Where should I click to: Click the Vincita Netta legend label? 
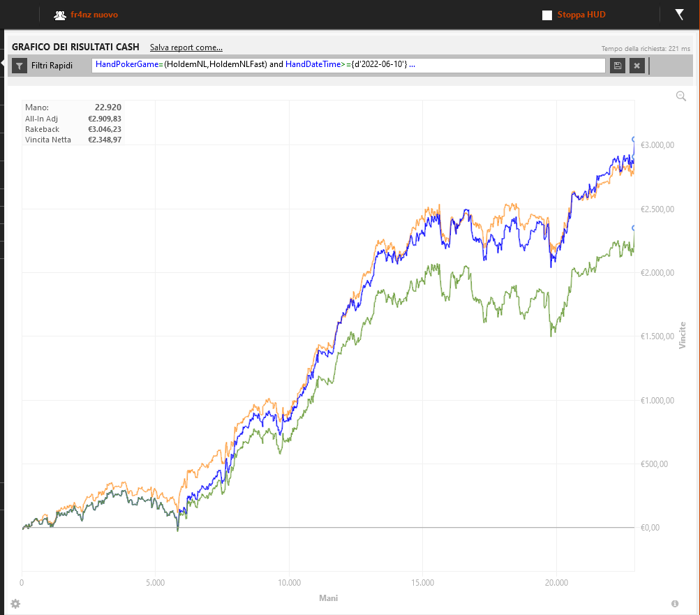click(47, 140)
